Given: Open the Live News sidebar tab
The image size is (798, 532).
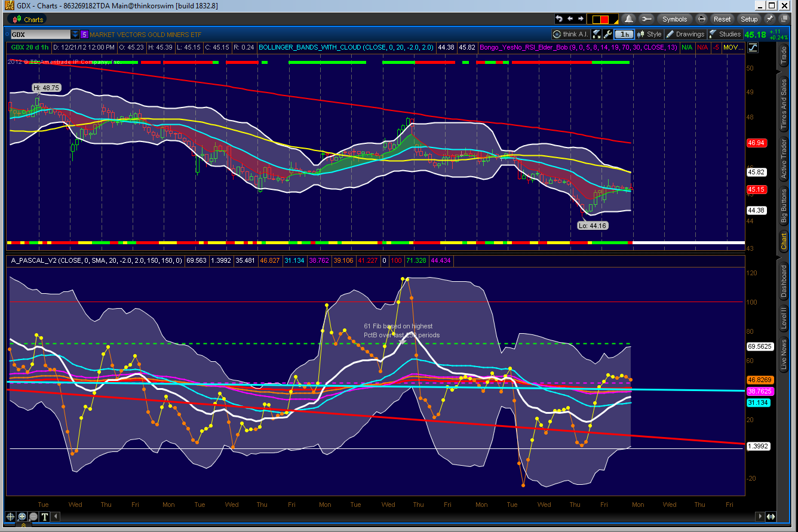Looking at the screenshot, I should (x=784, y=353).
